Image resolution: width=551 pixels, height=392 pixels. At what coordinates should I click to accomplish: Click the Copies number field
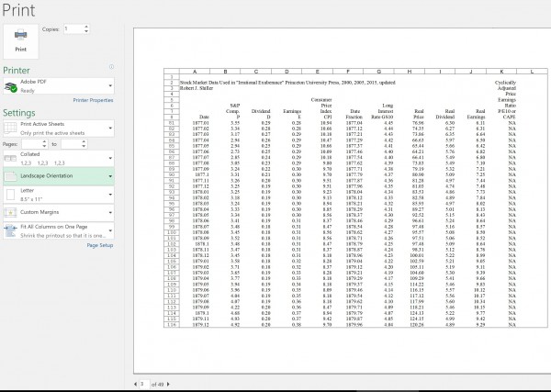[73, 29]
